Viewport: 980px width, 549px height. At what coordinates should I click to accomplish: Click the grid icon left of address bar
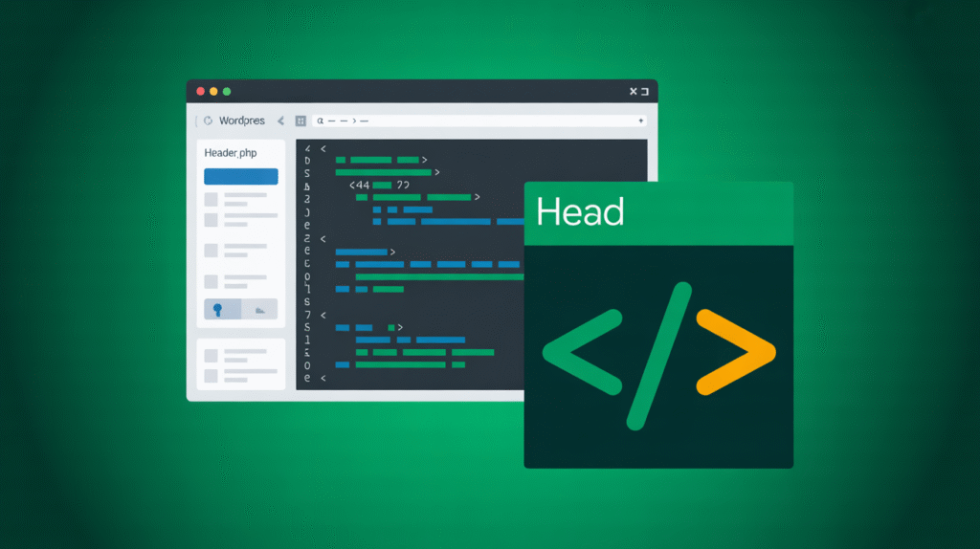(x=301, y=121)
